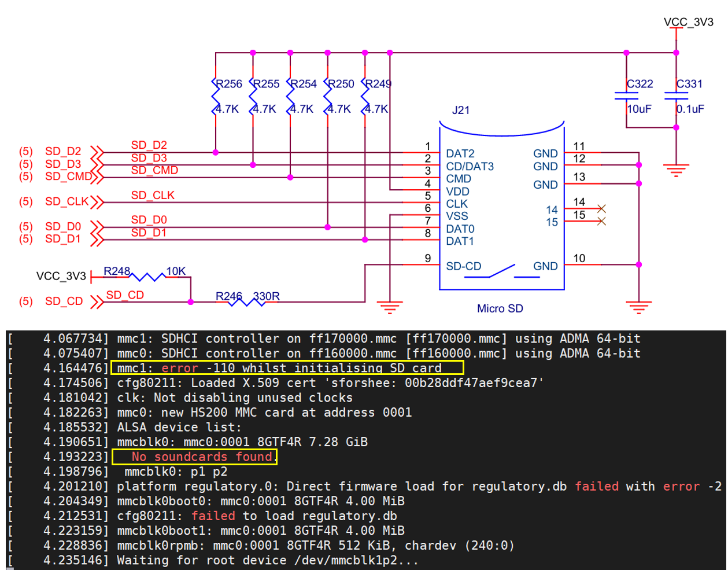Click the no-connect X on pin 14

601,208
